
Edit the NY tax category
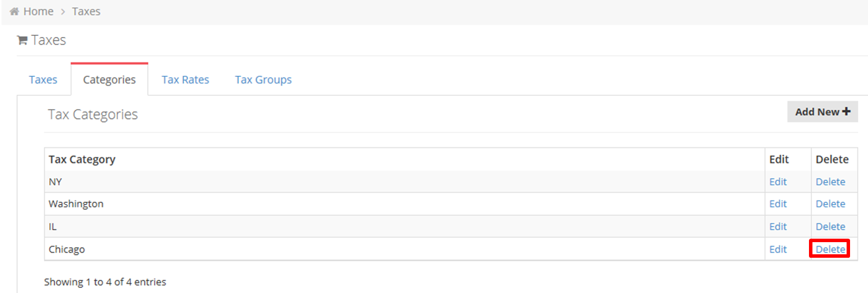pos(778,181)
